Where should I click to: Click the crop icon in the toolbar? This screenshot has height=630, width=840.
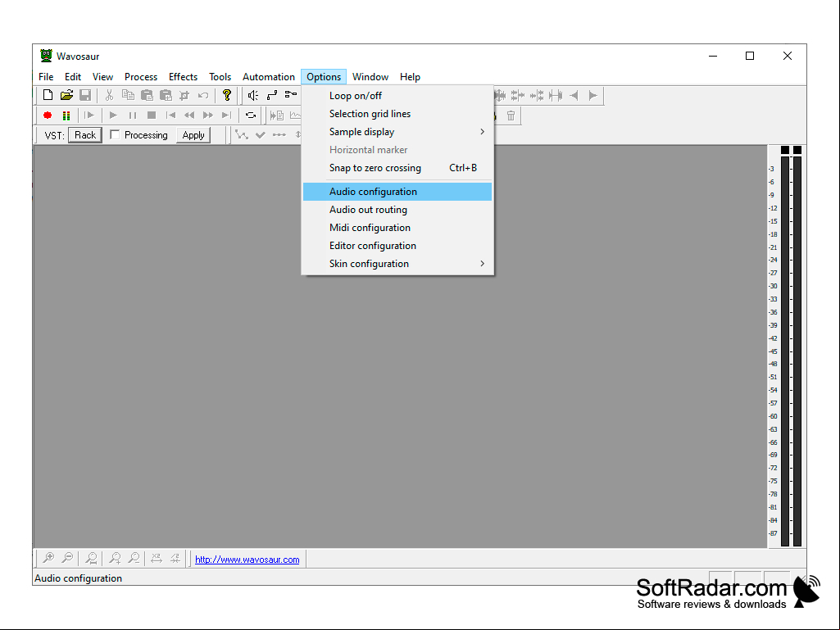tap(184, 95)
